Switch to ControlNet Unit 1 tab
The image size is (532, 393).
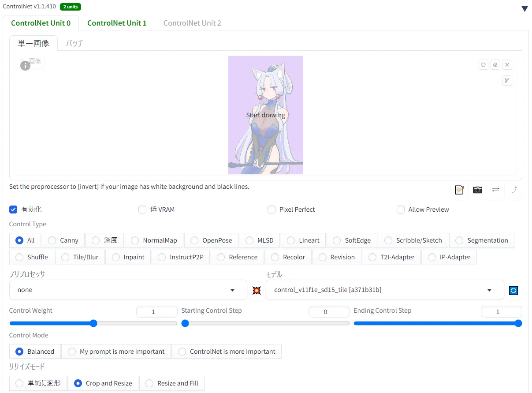tap(117, 23)
